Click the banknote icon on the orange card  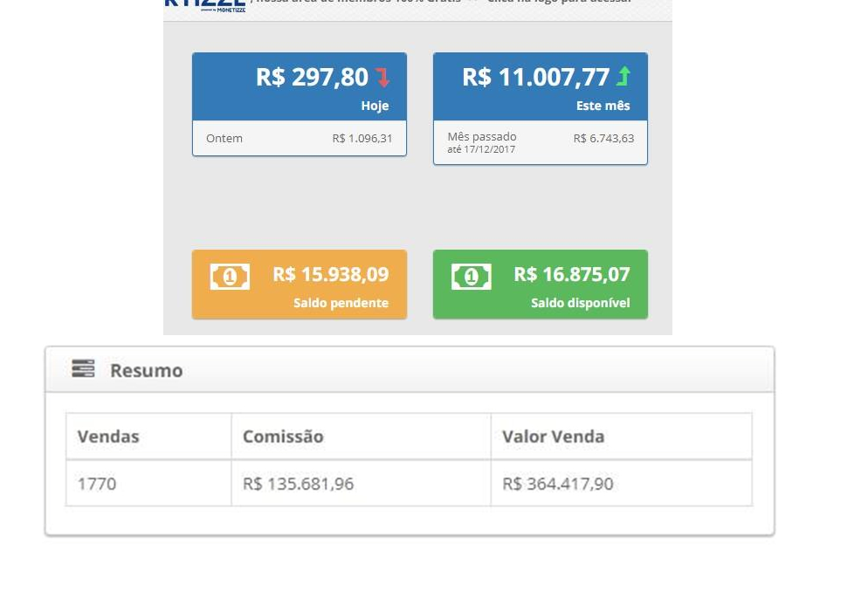pos(230,277)
